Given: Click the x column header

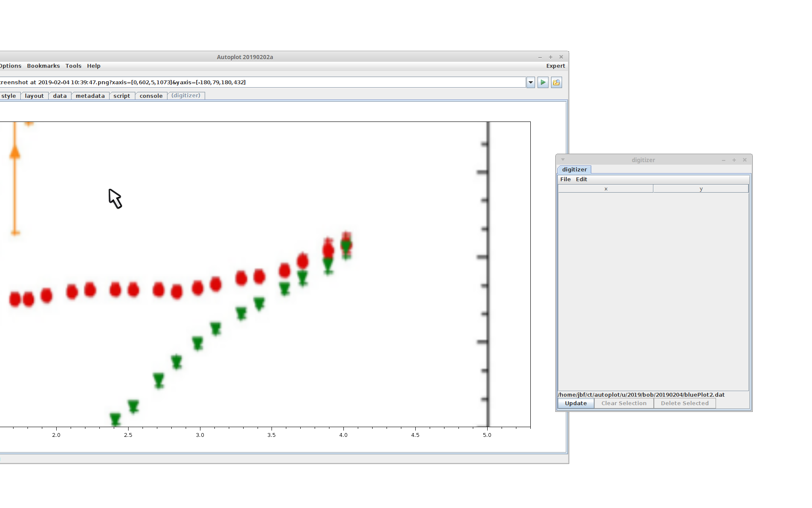Looking at the screenshot, I should tap(606, 189).
